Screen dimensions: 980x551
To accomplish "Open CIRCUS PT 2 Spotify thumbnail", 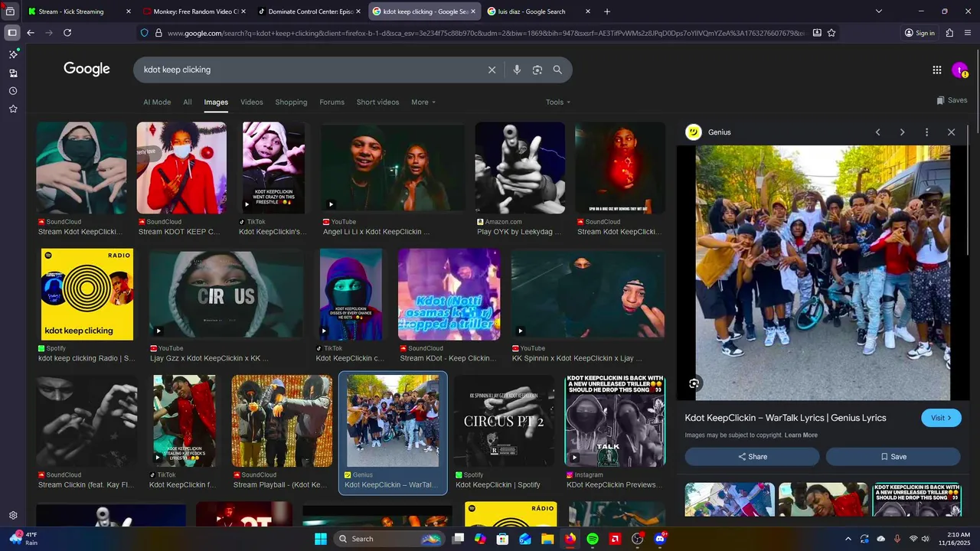I will pyautogui.click(x=504, y=421).
